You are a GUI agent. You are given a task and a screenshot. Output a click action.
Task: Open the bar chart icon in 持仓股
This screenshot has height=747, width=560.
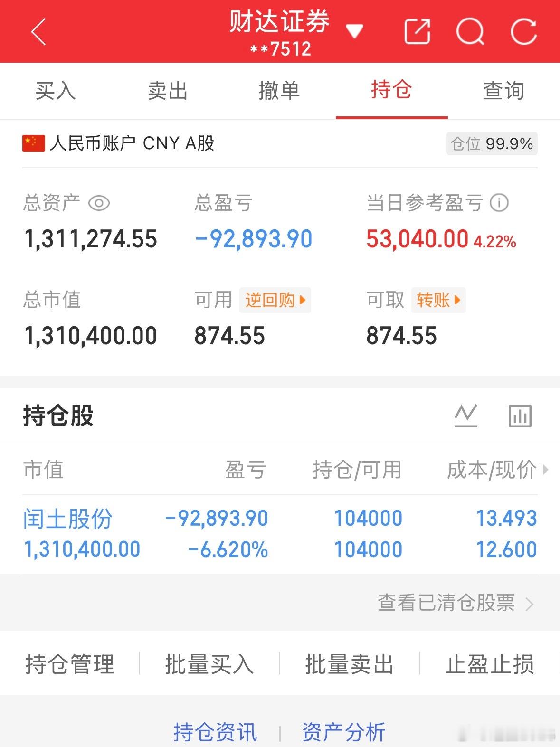pyautogui.click(x=520, y=416)
